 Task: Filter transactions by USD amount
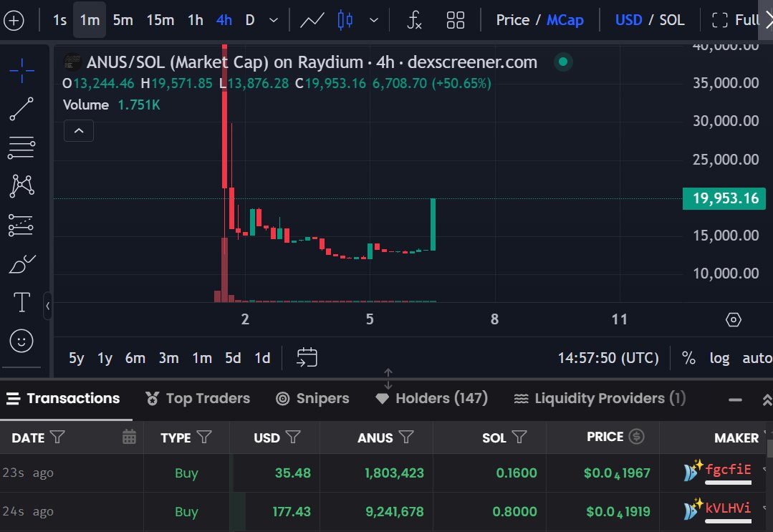(293, 437)
